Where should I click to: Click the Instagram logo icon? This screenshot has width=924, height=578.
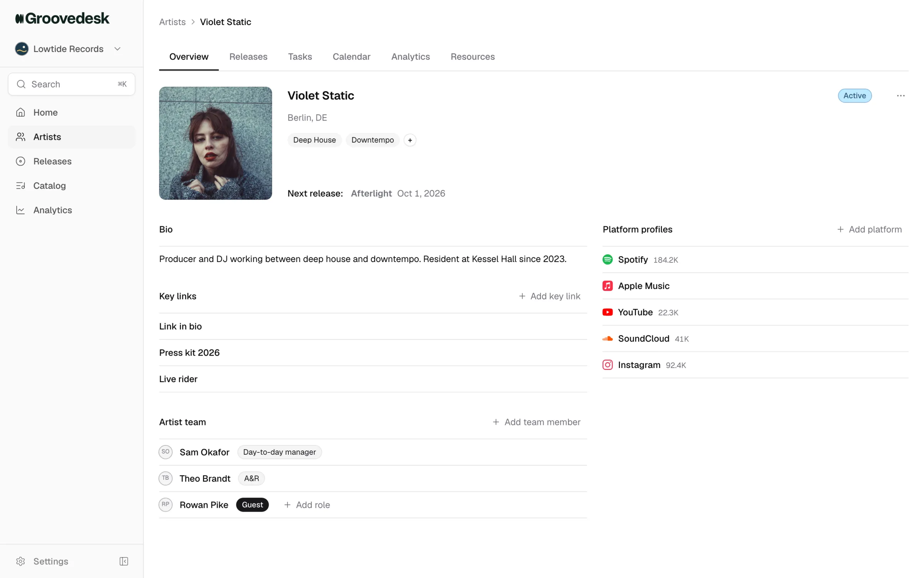pyautogui.click(x=608, y=365)
